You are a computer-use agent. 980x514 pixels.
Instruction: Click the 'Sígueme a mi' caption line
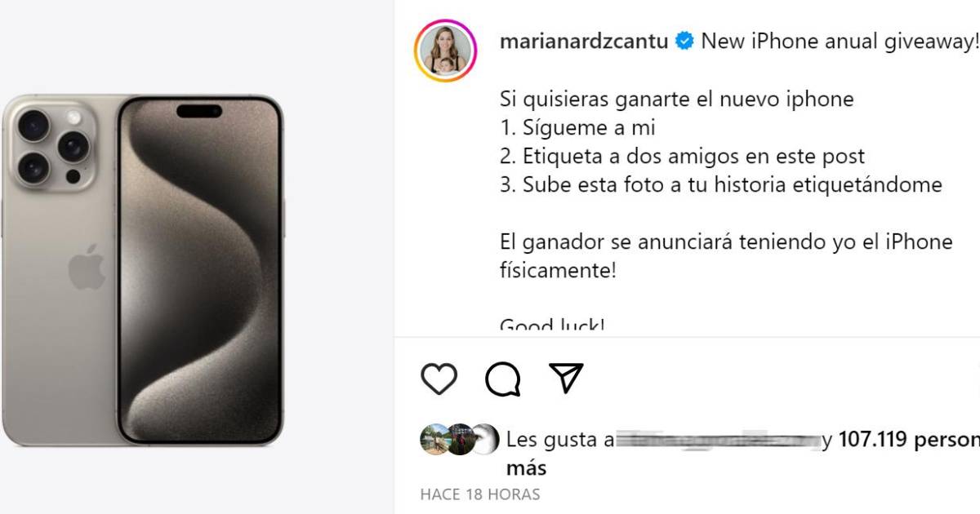[x=577, y=128]
